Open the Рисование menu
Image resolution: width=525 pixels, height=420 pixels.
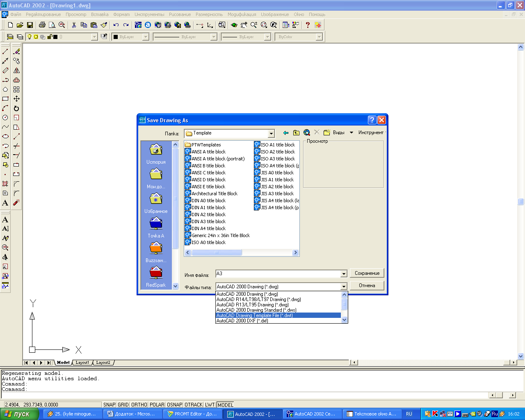pos(180,14)
